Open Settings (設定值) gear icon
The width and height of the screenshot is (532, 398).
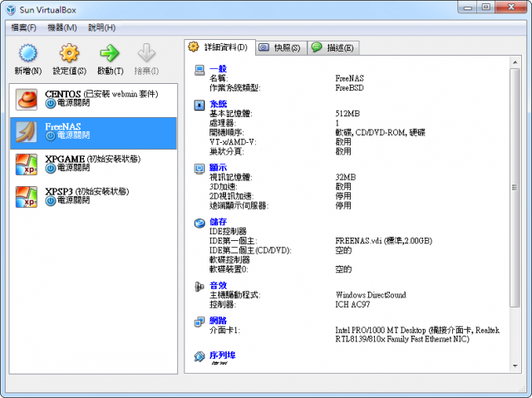click(69, 53)
